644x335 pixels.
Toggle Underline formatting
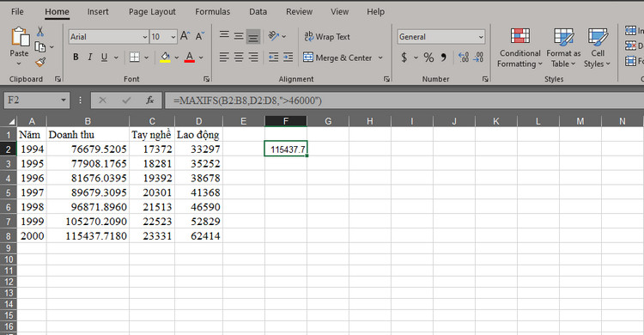click(x=104, y=58)
